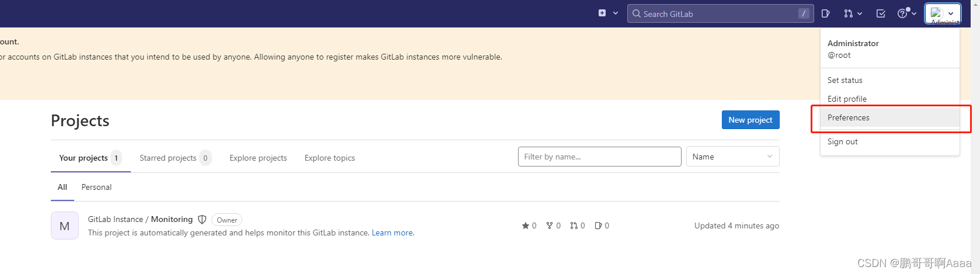Open the Name sort dropdown
Image resolution: width=980 pixels, height=274 pixels.
tap(732, 157)
